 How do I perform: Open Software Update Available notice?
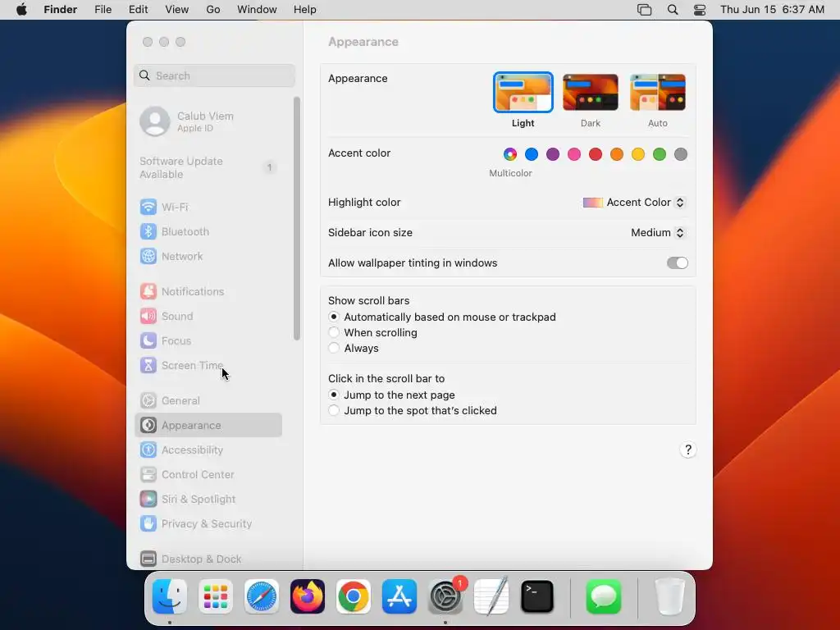pos(208,167)
